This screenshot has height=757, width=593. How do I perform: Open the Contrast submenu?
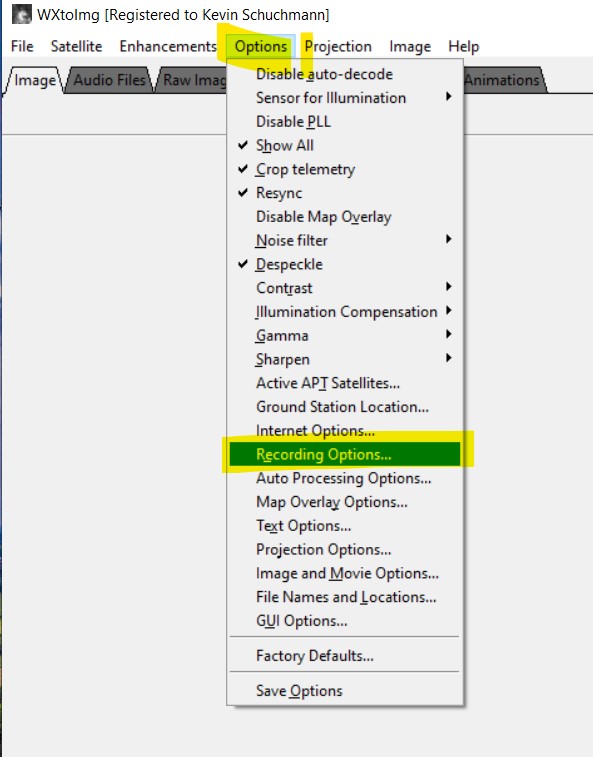[345, 288]
